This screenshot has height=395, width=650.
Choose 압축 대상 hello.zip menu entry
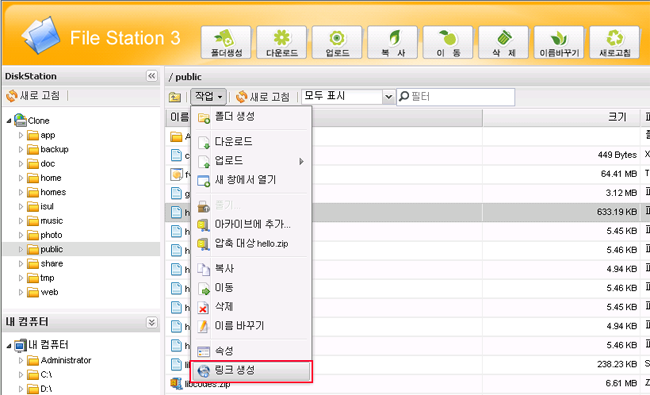[x=251, y=243]
